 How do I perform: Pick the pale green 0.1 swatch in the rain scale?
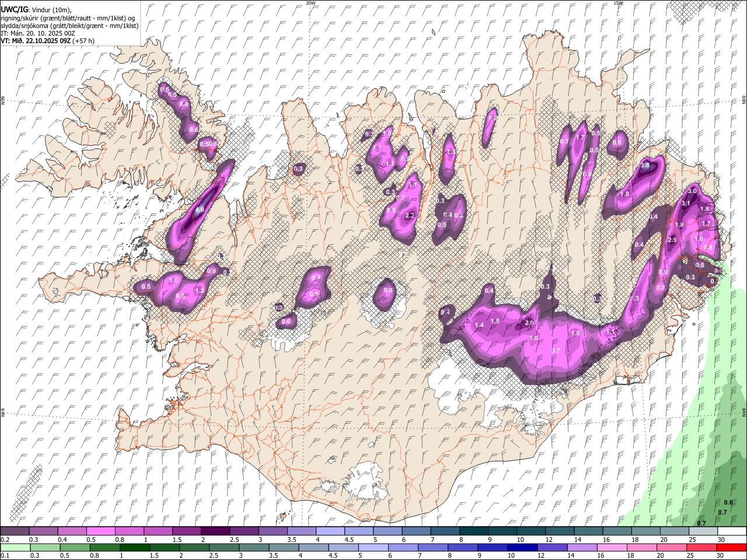(15, 547)
